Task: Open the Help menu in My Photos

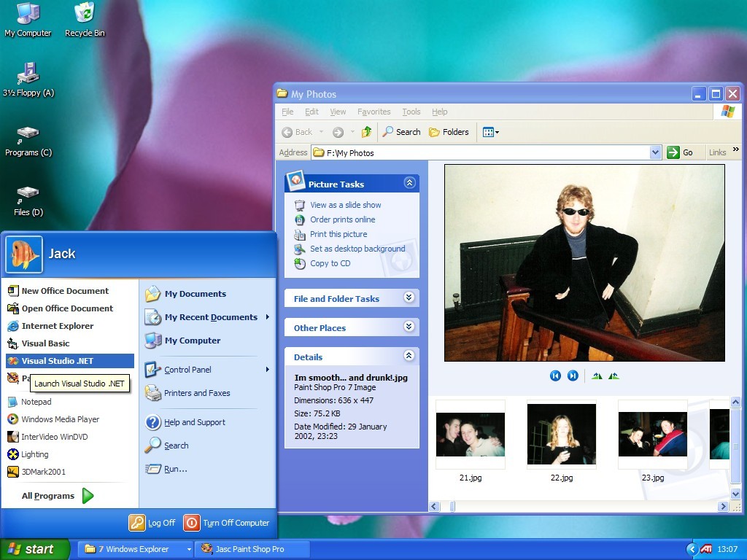Action: click(439, 112)
